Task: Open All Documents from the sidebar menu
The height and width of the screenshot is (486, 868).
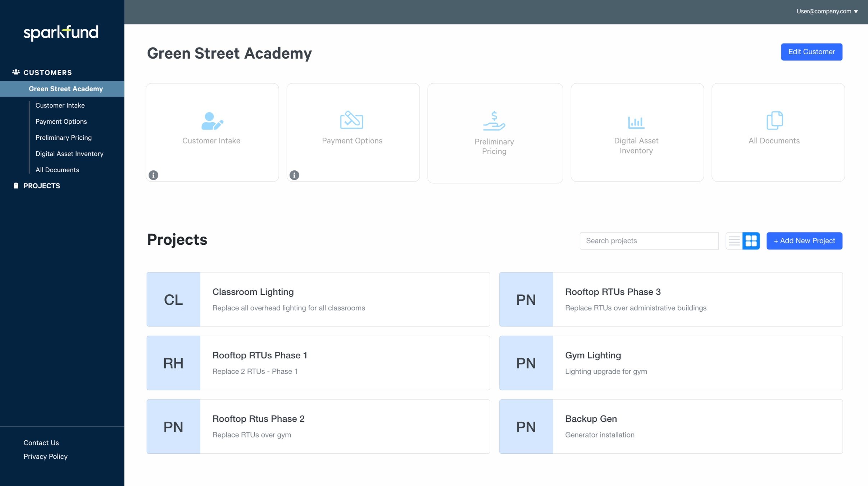Action: point(57,170)
